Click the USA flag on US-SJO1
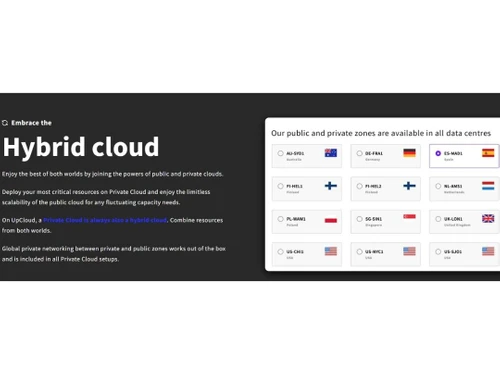This screenshot has height=375, width=500. (488, 251)
